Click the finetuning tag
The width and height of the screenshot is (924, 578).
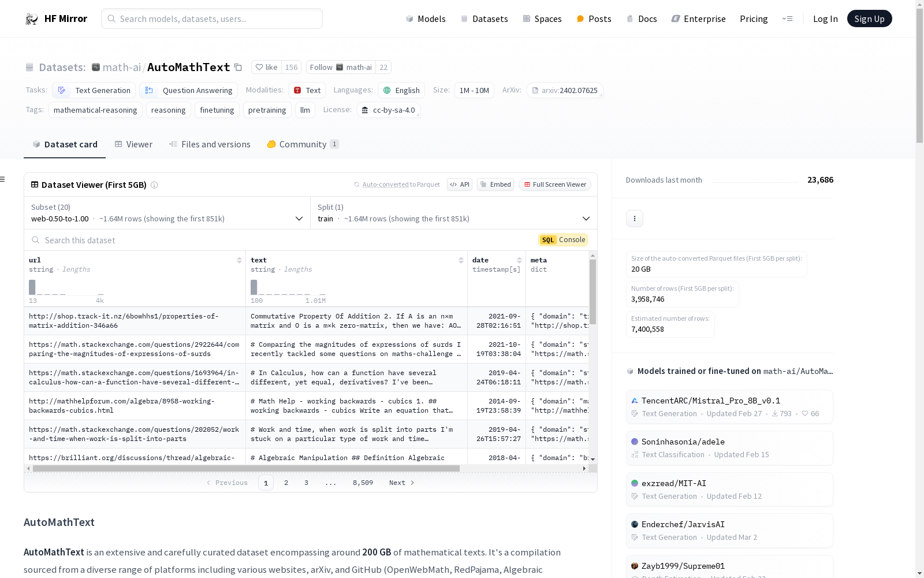point(217,110)
